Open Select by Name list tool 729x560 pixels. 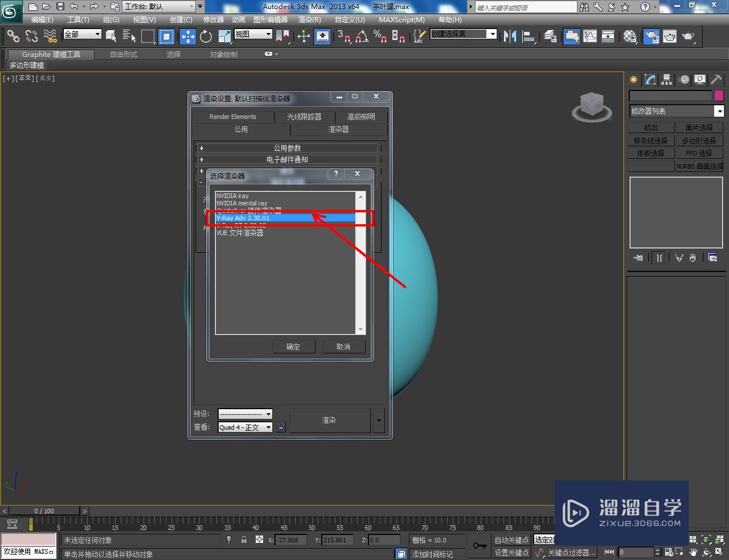(x=129, y=36)
